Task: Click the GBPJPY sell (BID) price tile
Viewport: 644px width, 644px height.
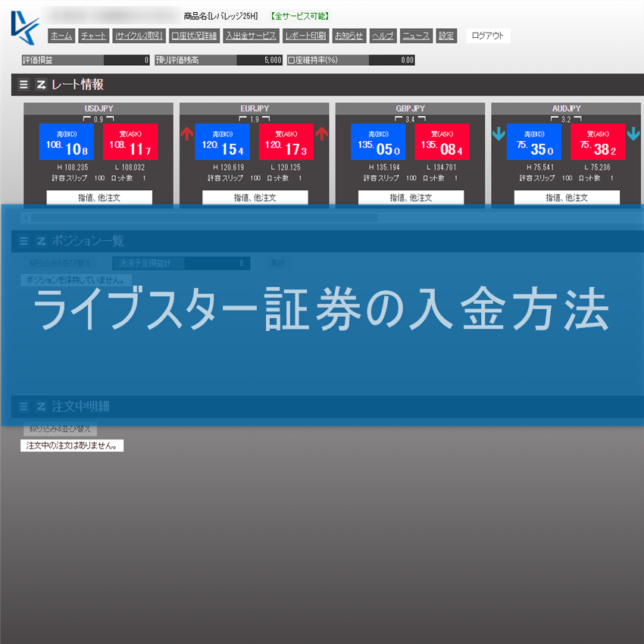Action: pyautogui.click(x=378, y=142)
